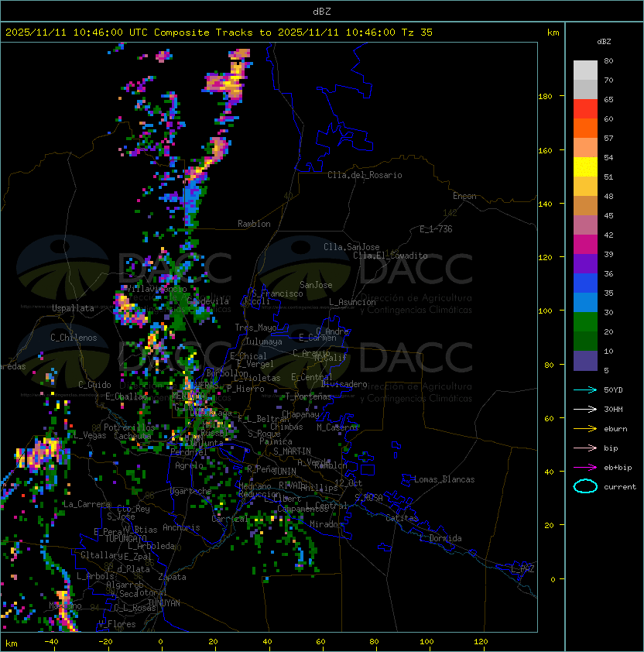This screenshot has height=652, width=644.
Task: Click the dBZ title at top
Action: pos(322,11)
